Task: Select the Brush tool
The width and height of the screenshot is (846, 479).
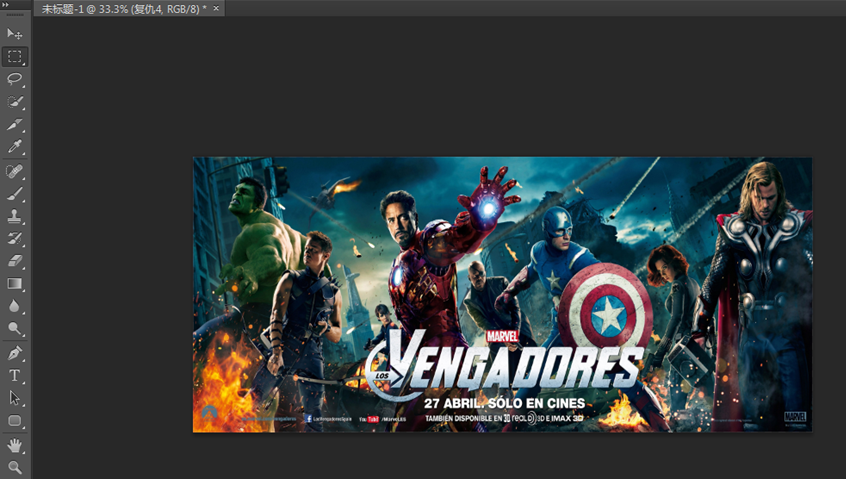Action: pos(15,194)
